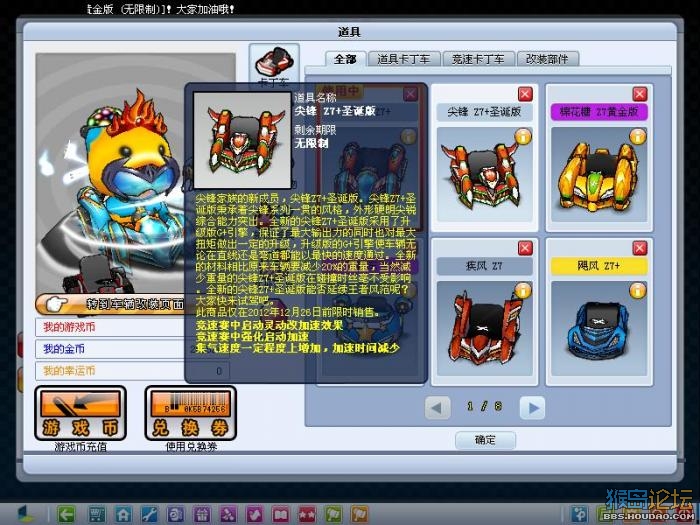This screenshot has height=525, width=700.
Task: Click the 剩余期限 label in tooltip
Action: 315,130
